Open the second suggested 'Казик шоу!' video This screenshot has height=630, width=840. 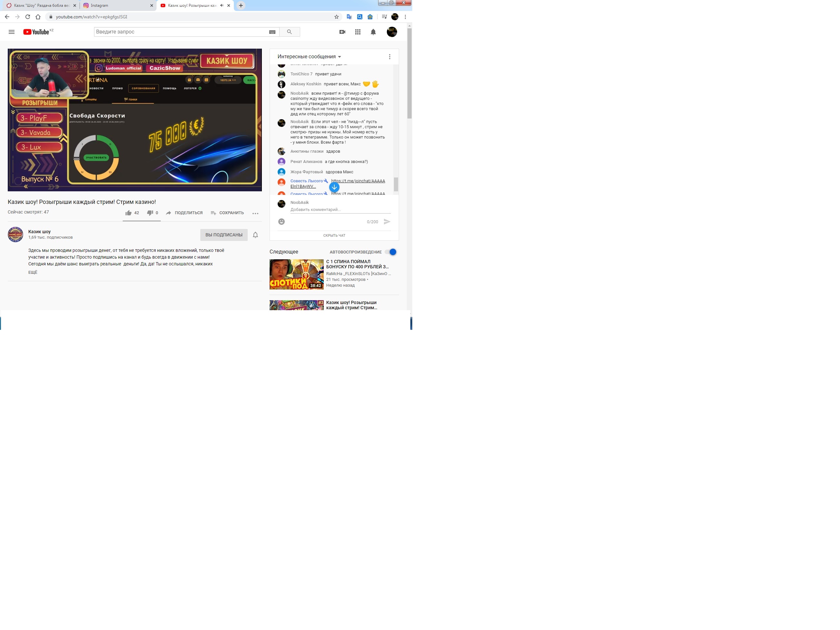tap(351, 305)
